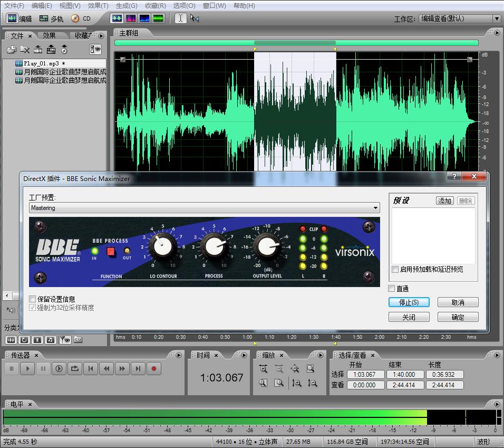The width and height of the screenshot is (504, 448).
Task: Select Spectral Frequency display icon
Action: coord(131,18)
